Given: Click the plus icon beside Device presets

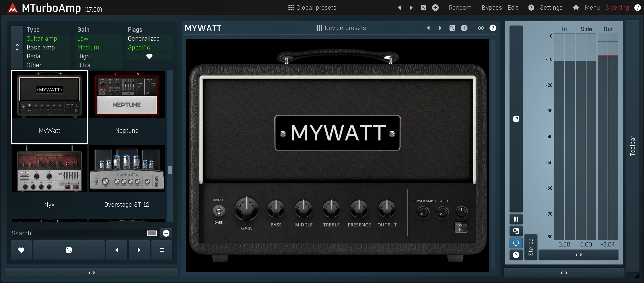Looking at the screenshot, I should pyautogui.click(x=464, y=28).
